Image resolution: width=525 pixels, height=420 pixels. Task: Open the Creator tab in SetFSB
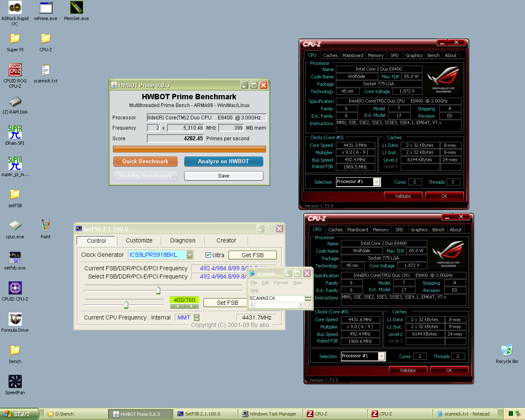[x=226, y=241]
